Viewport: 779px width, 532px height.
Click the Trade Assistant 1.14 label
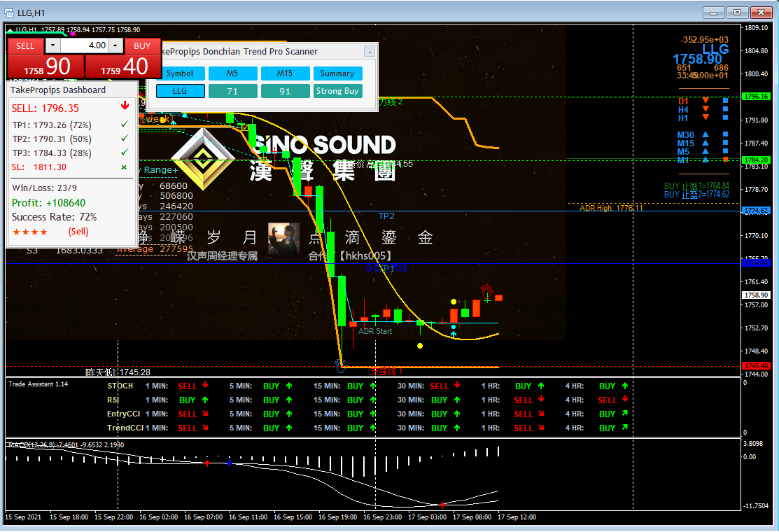(38, 384)
